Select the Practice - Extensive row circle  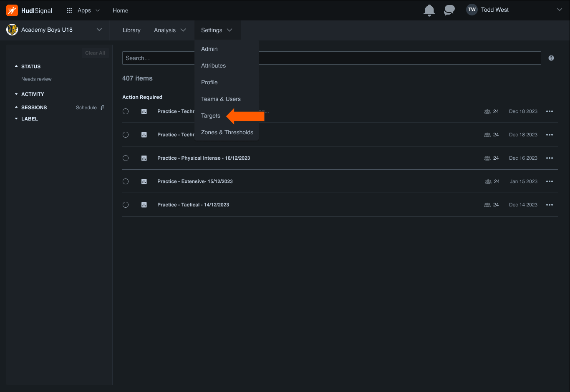pos(126,181)
